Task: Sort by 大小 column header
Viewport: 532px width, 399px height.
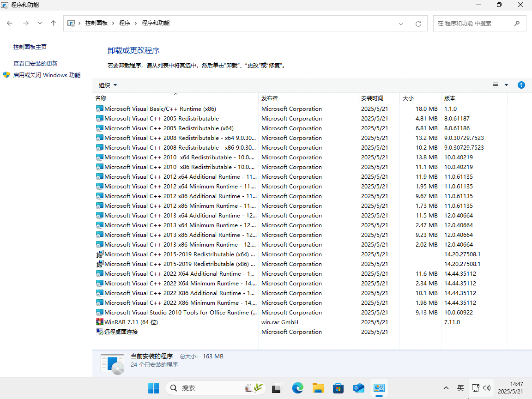Action: tap(420, 98)
